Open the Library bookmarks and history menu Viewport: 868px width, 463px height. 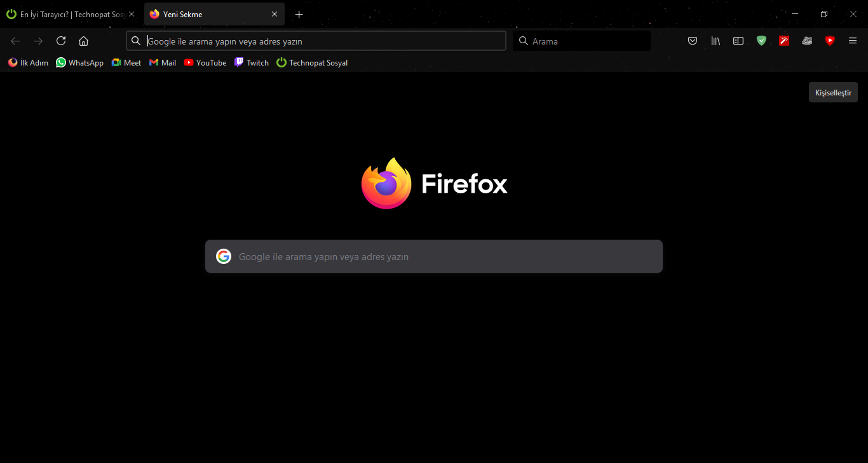pos(715,41)
